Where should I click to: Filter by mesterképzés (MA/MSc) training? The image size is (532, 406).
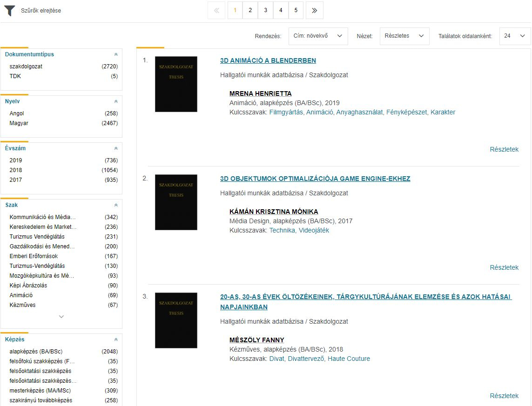click(x=40, y=391)
